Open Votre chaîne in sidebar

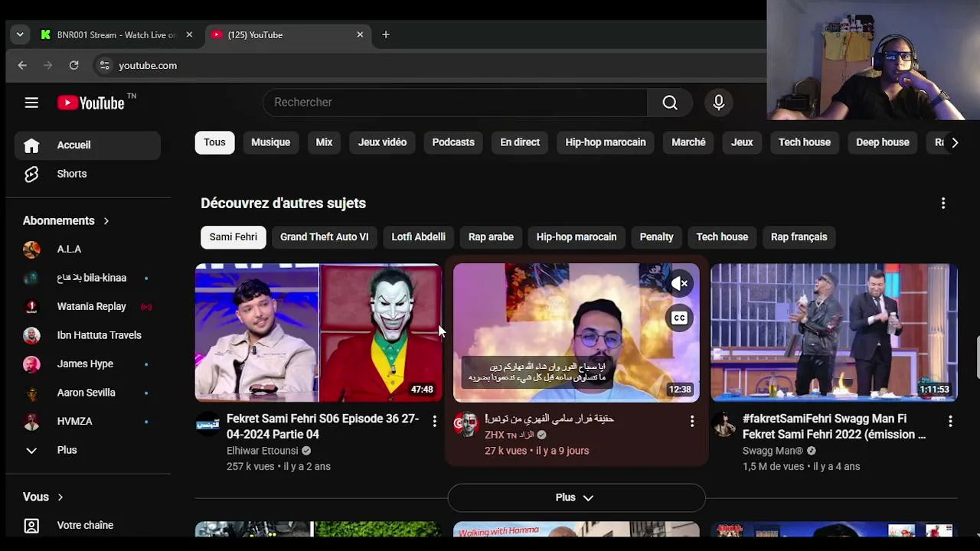[x=87, y=526]
